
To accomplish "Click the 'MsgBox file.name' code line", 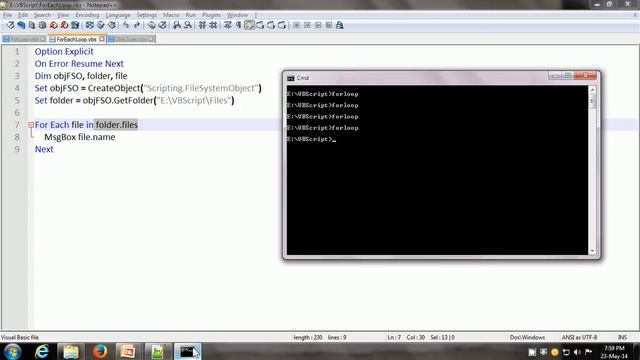I will (x=80, y=137).
